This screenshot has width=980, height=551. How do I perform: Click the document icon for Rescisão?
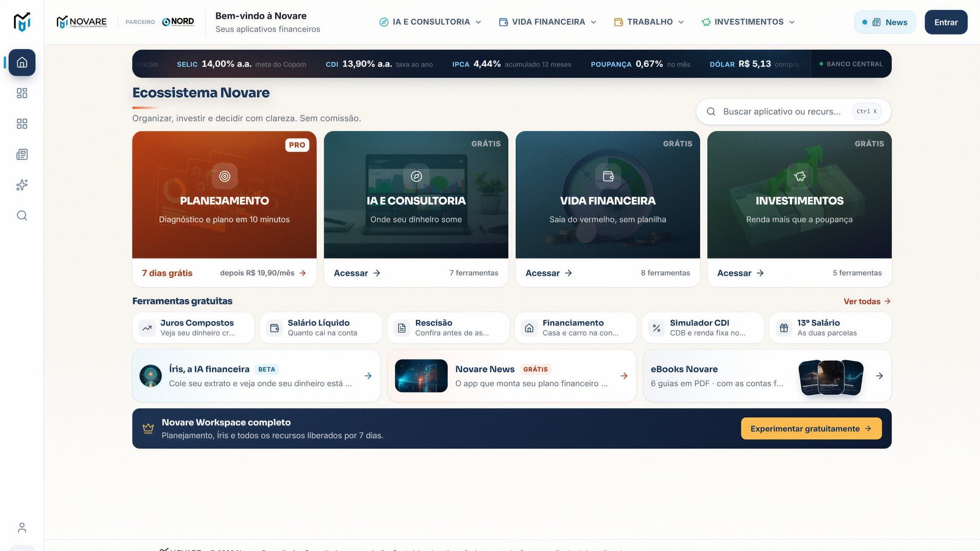pyautogui.click(x=402, y=328)
